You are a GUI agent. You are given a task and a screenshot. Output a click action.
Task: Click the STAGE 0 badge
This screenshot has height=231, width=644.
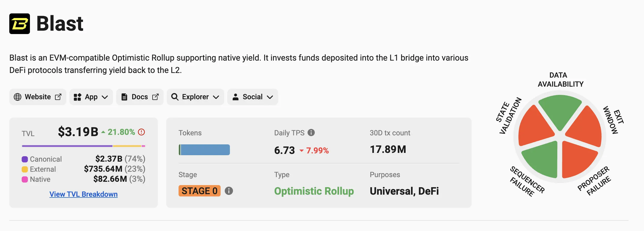coord(199,191)
